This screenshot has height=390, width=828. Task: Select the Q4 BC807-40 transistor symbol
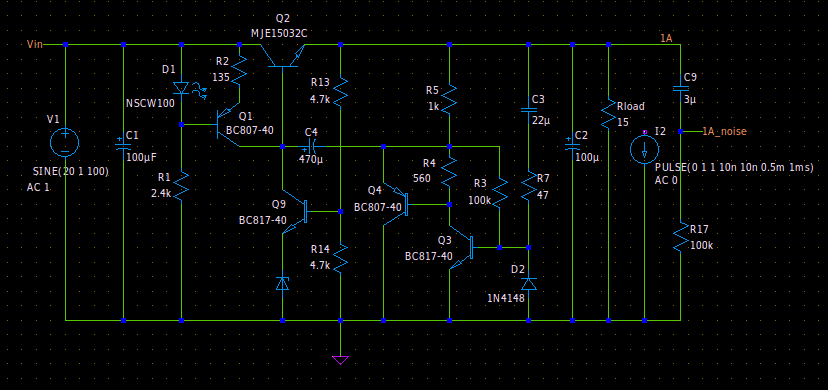[395, 205]
